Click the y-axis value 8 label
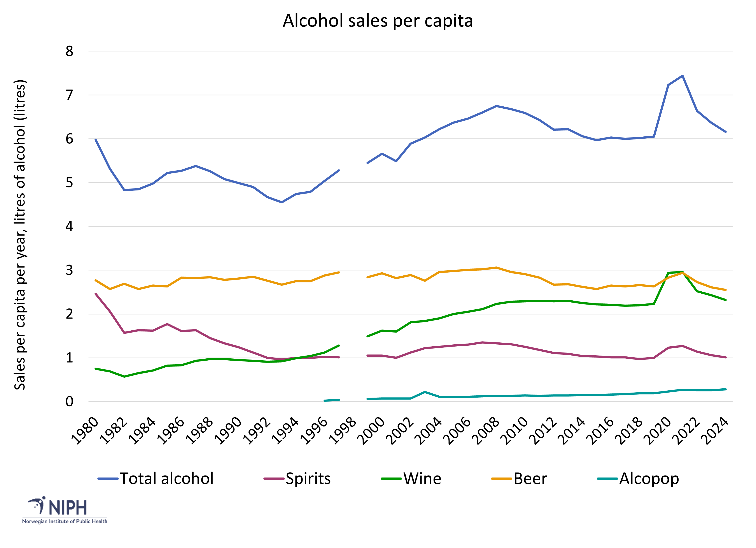This screenshot has width=756, height=548. coord(69,51)
